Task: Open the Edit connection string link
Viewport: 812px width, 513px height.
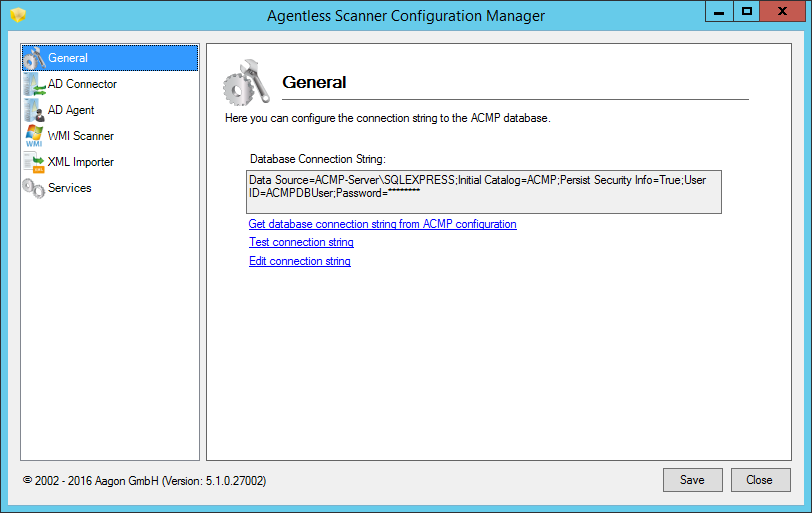Action: [x=300, y=261]
